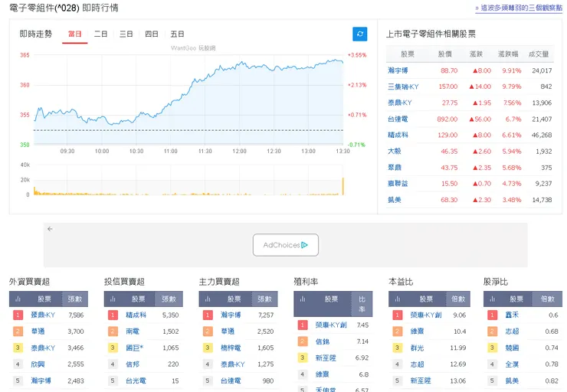Click the blue refresh chart button
The height and width of the screenshot is (392, 567).
point(360,34)
